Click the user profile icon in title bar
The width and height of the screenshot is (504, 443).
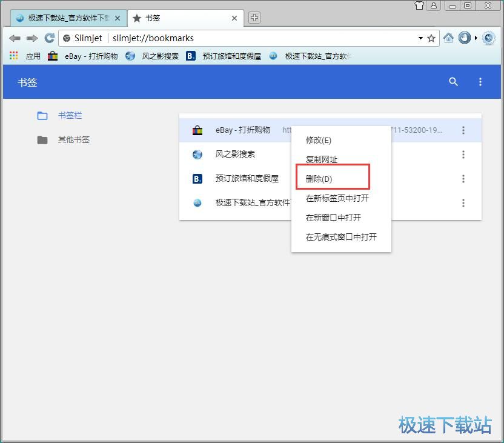(x=434, y=5)
